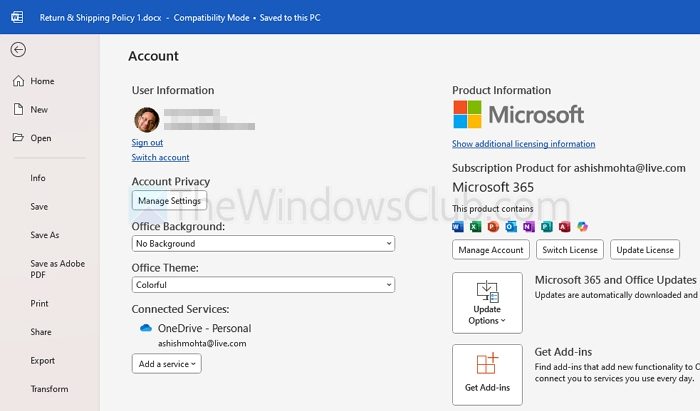
Task: Click the OneNote icon under product contains
Action: [x=529, y=227]
